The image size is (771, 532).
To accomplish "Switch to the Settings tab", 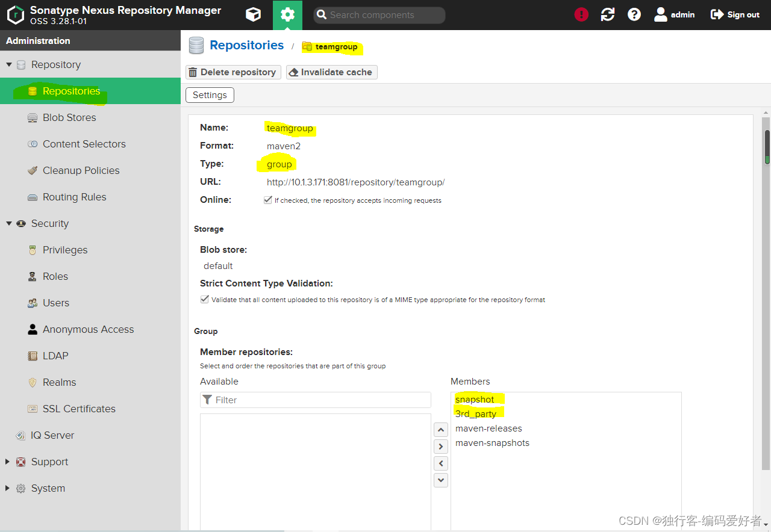I will (210, 94).
